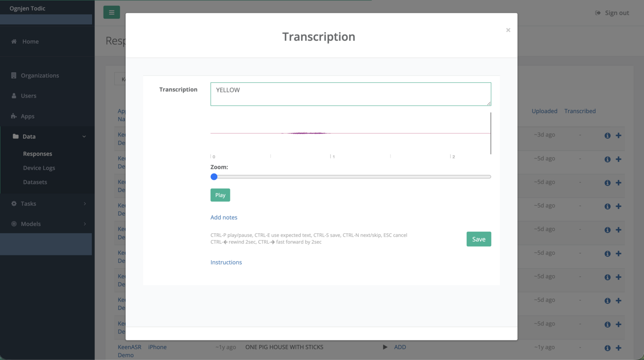The image size is (644, 360).
Task: Select Device Logs in the sidebar
Action: [x=39, y=168]
